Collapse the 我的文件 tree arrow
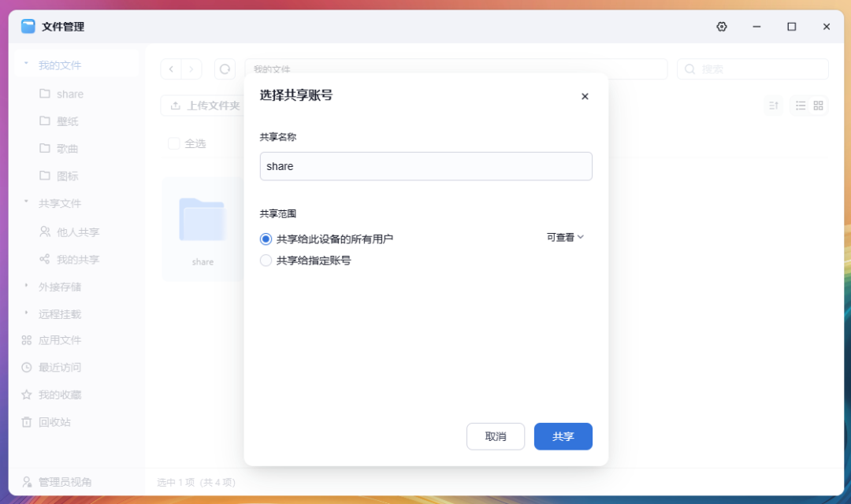851x504 pixels. (x=26, y=64)
